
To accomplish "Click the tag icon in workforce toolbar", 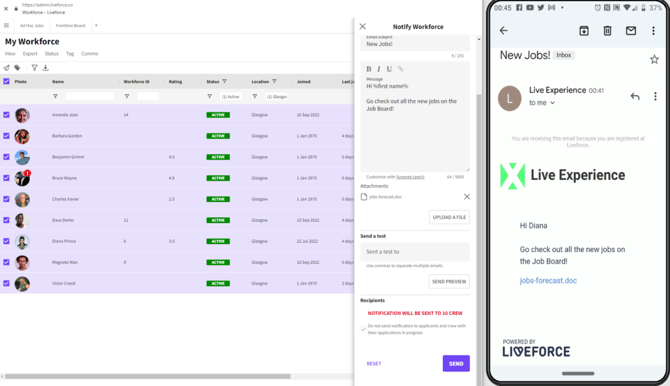I will pos(17,68).
